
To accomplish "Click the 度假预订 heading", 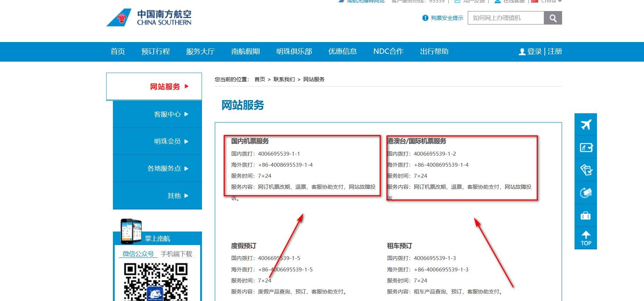I will pyautogui.click(x=244, y=246).
